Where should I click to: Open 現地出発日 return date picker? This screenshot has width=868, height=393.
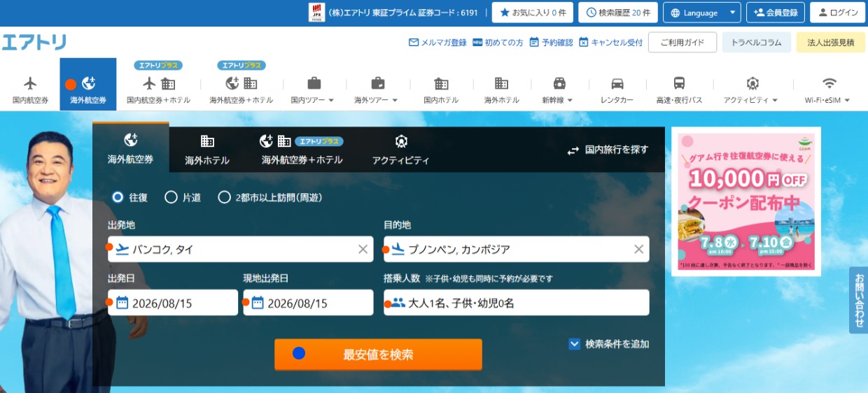pyautogui.click(x=308, y=303)
